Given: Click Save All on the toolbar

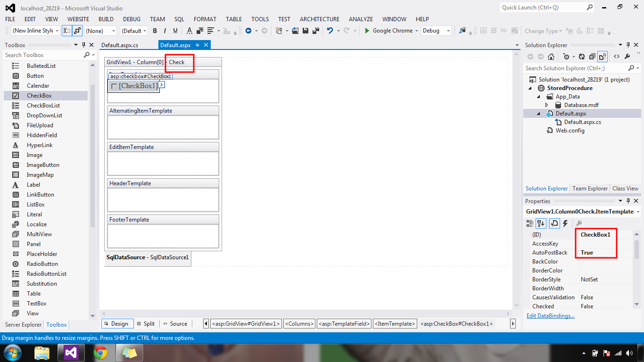Looking at the screenshot, I should [x=315, y=30].
